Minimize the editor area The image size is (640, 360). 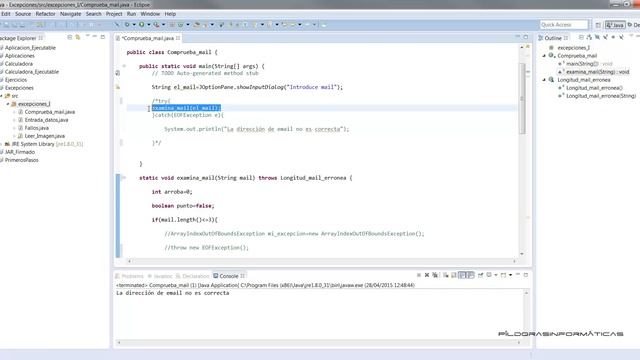click(x=518, y=37)
